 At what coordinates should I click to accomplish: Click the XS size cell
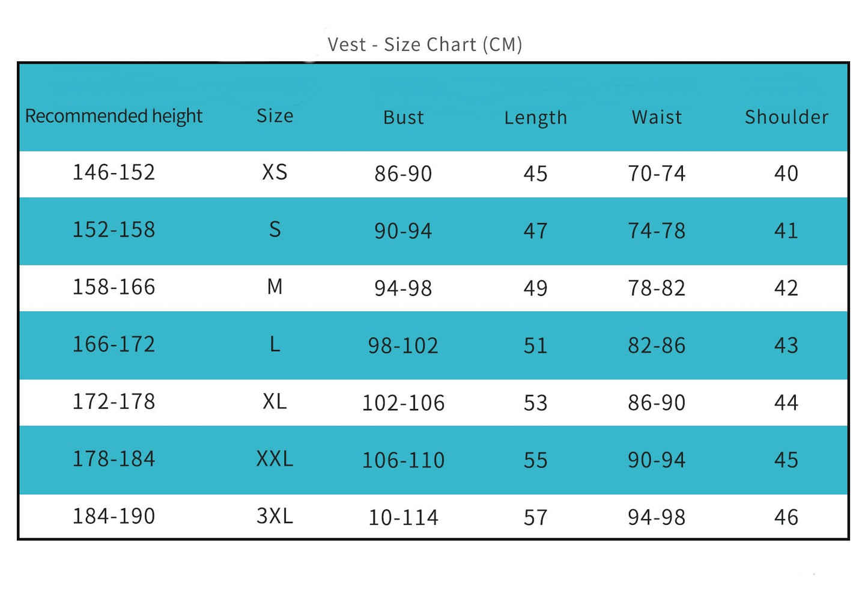coord(275,173)
